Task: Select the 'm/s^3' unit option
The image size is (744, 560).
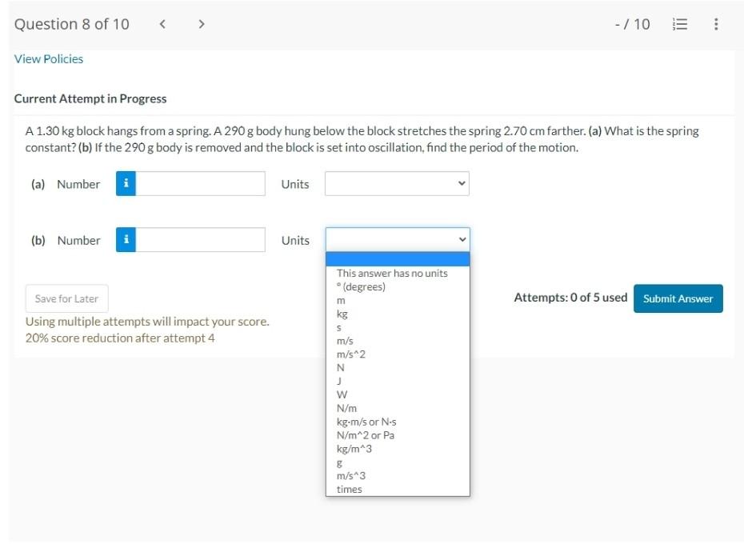Action: click(398, 476)
